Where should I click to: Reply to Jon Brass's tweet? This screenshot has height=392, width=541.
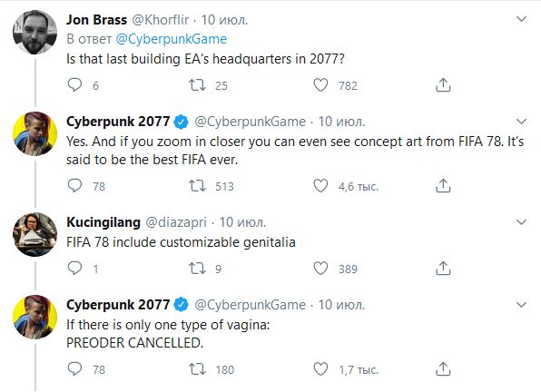pyautogui.click(x=74, y=84)
